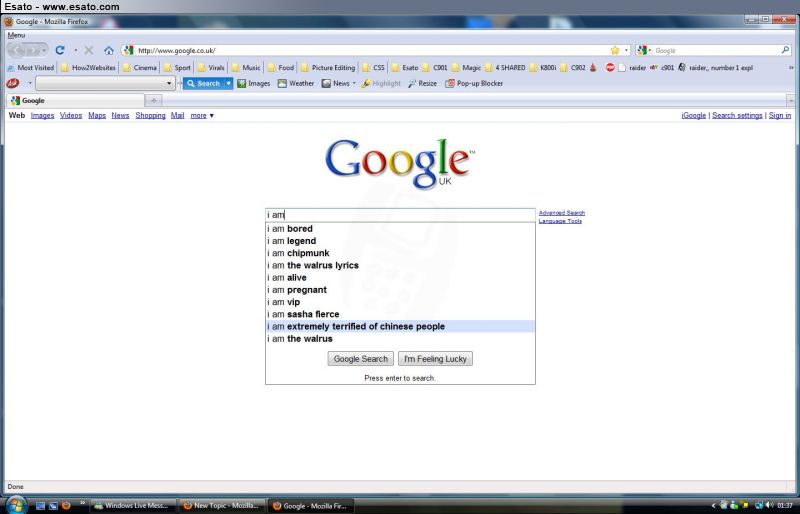Open the Videos link on Google
This screenshot has width=800, height=514.
tap(71, 115)
